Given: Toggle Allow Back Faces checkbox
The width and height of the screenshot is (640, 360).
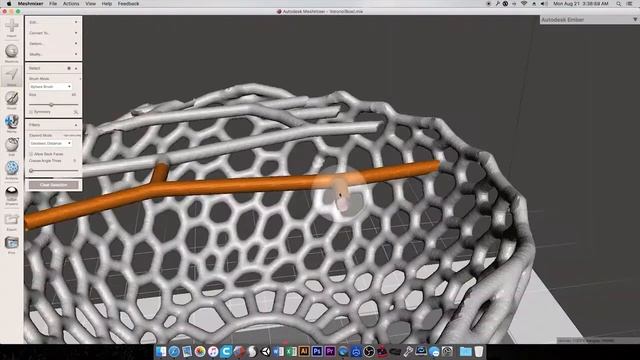Looking at the screenshot, I should (31, 154).
